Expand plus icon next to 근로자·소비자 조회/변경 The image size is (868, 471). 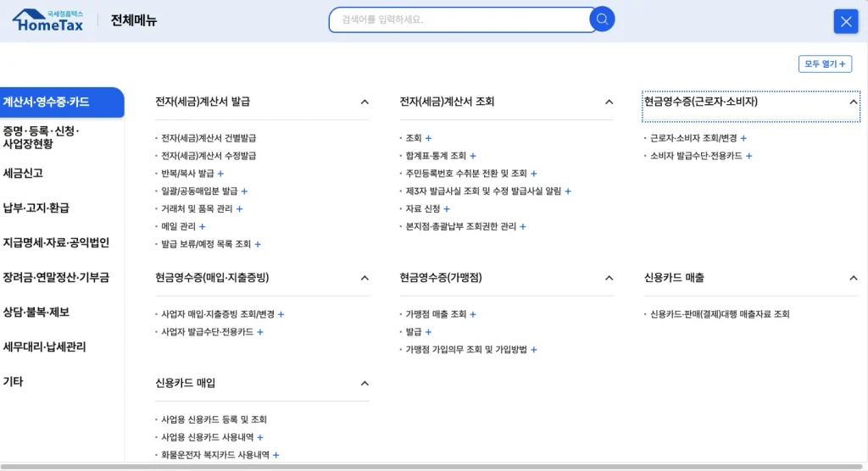[x=743, y=138]
